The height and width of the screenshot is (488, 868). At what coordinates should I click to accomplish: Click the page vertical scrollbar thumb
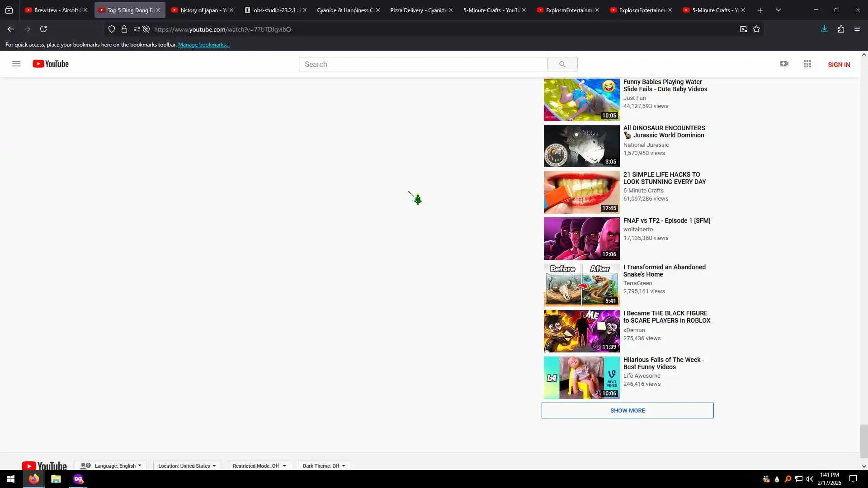coord(864,441)
